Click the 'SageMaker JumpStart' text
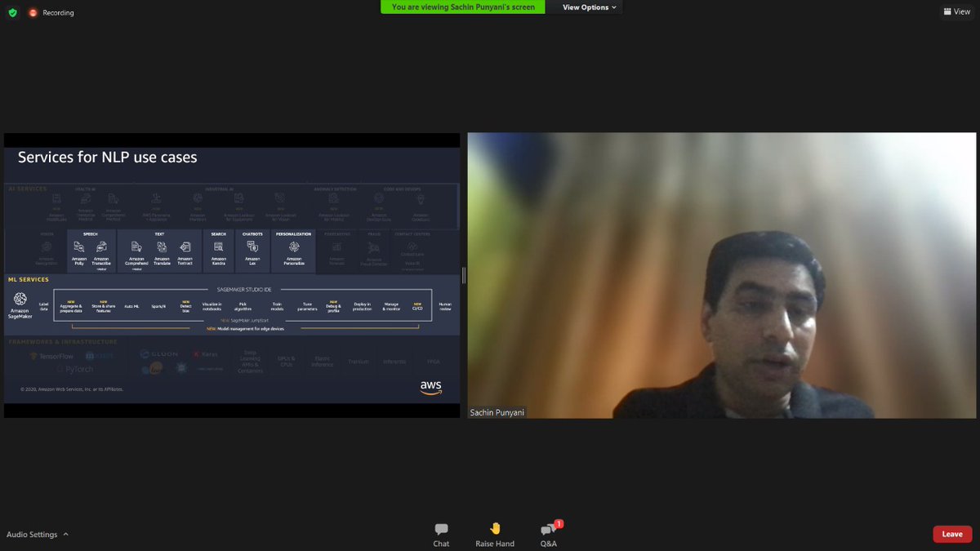980x551 pixels. pos(250,321)
